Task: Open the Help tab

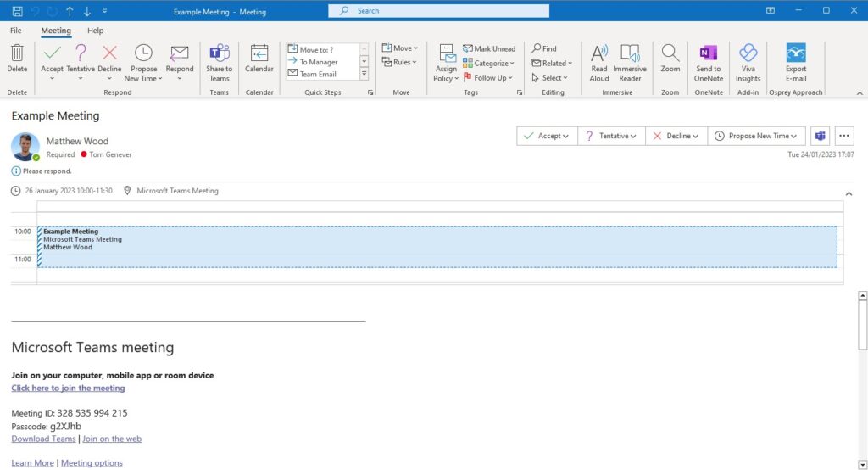Action: pyautogui.click(x=95, y=31)
